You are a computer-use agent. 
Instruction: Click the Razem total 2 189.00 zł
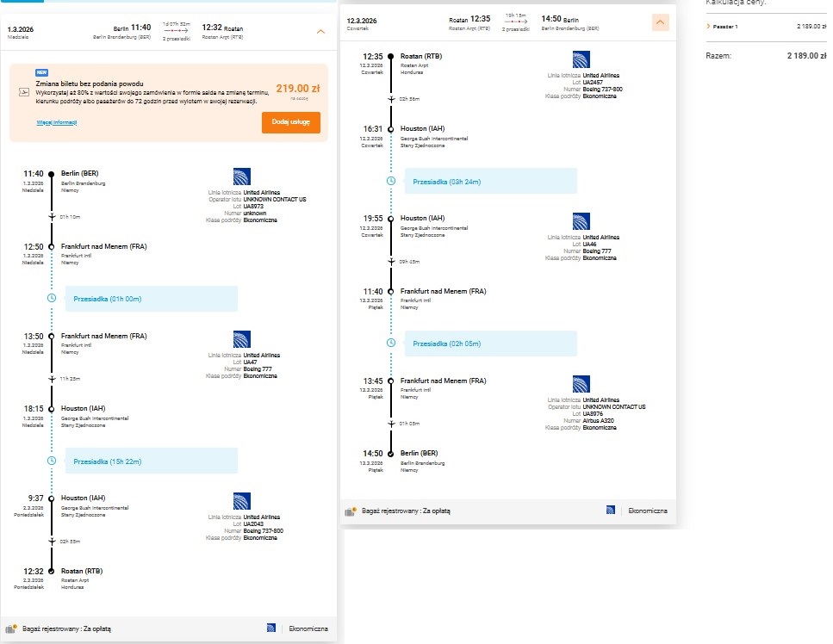click(x=807, y=56)
